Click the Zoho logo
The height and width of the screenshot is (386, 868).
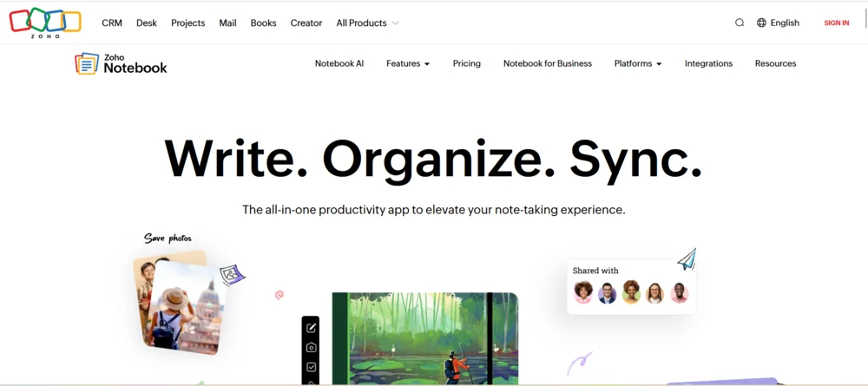coord(45,23)
